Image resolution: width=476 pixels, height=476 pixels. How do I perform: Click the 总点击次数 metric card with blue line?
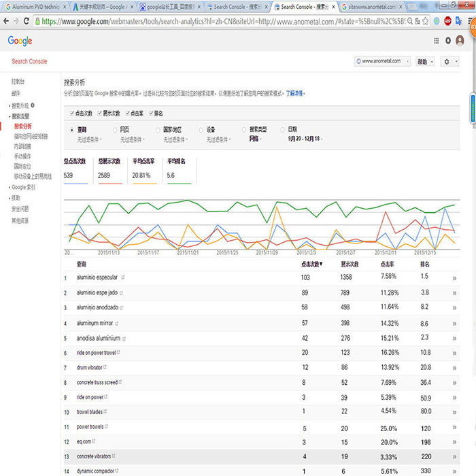point(75,170)
